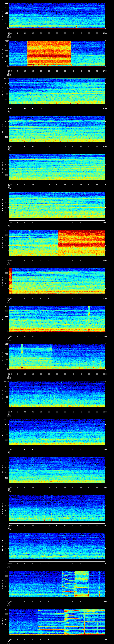Open the spectrogram starting at 13:19:00
114x644 pixels.
coord(57,167)
